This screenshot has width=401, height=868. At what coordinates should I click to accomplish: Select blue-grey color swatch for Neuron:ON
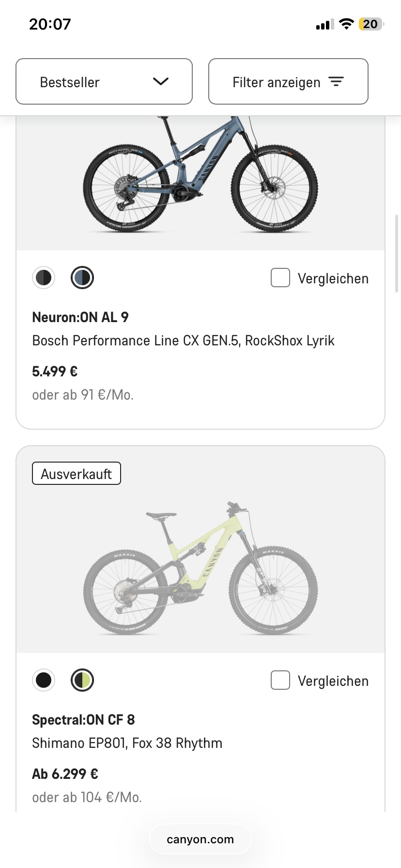click(x=82, y=278)
